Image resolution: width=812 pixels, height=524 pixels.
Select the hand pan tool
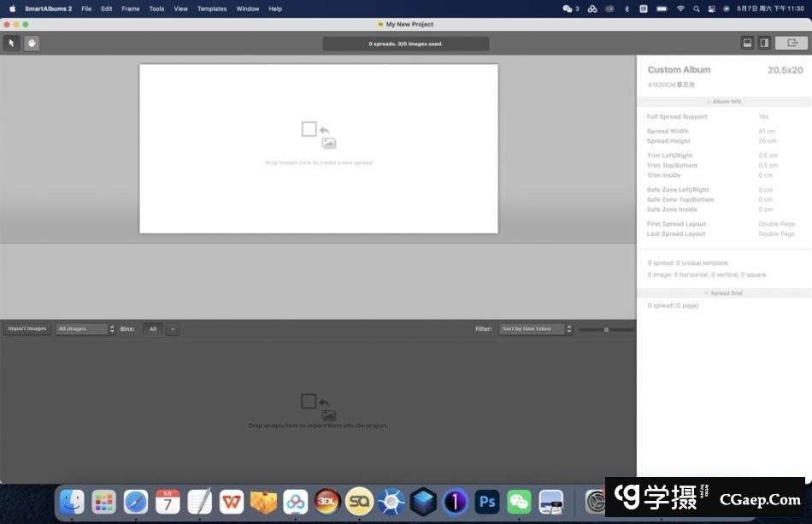pyautogui.click(x=32, y=43)
